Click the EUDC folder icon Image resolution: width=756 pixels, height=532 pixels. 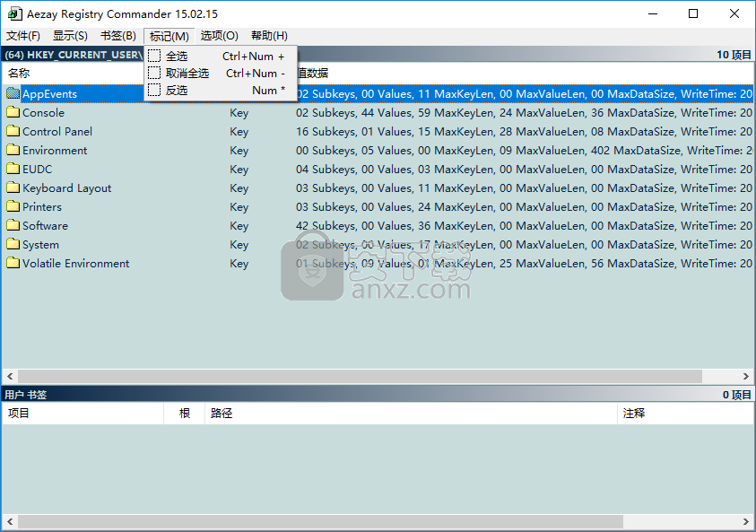tap(13, 169)
